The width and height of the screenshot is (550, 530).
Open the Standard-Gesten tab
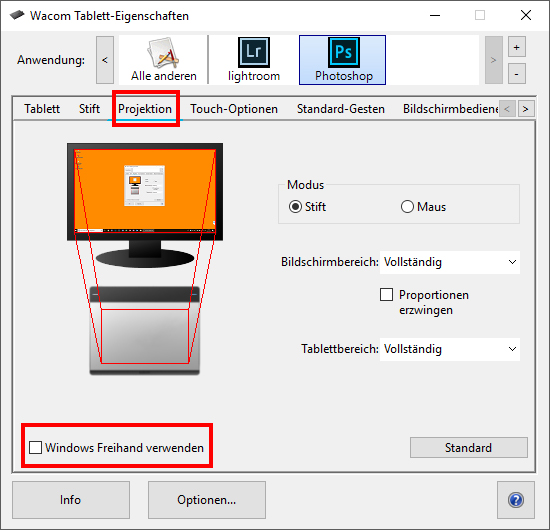[x=341, y=109]
